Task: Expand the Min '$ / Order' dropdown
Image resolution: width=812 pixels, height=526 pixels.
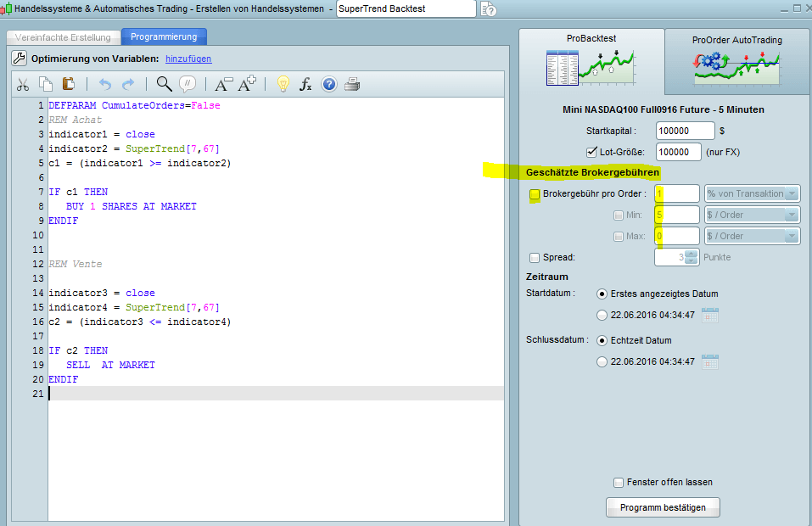Action: coord(753,215)
